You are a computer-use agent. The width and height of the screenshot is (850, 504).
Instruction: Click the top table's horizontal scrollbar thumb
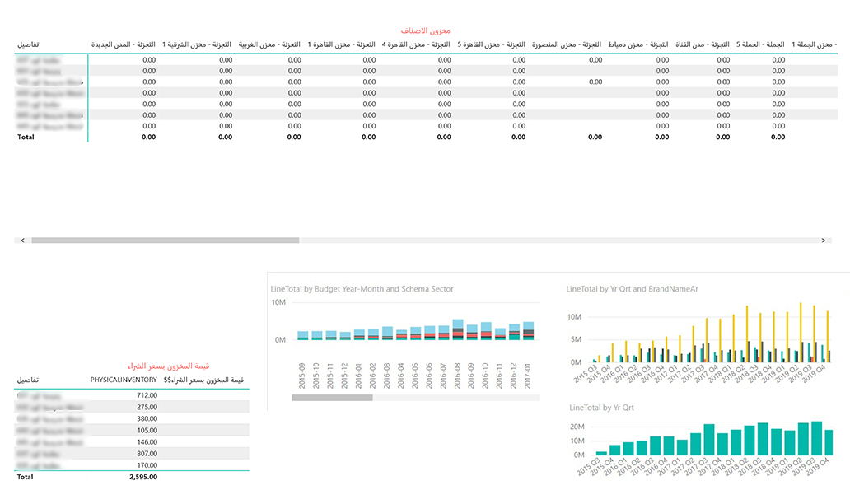165,240
